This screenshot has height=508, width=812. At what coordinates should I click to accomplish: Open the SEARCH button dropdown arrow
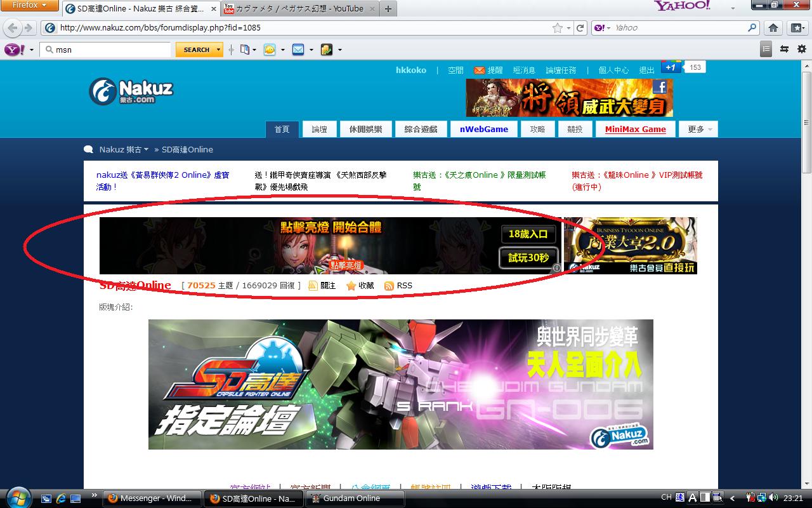pyautogui.click(x=219, y=50)
